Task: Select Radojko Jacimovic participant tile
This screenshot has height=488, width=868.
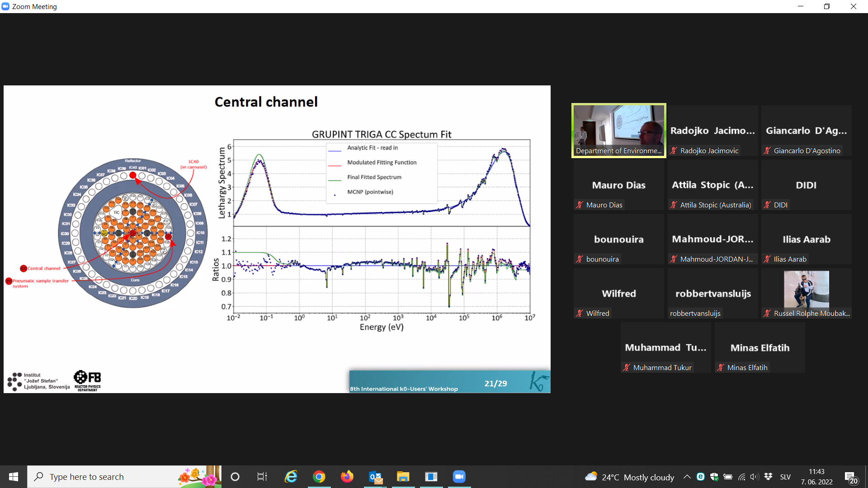Action: point(712,131)
